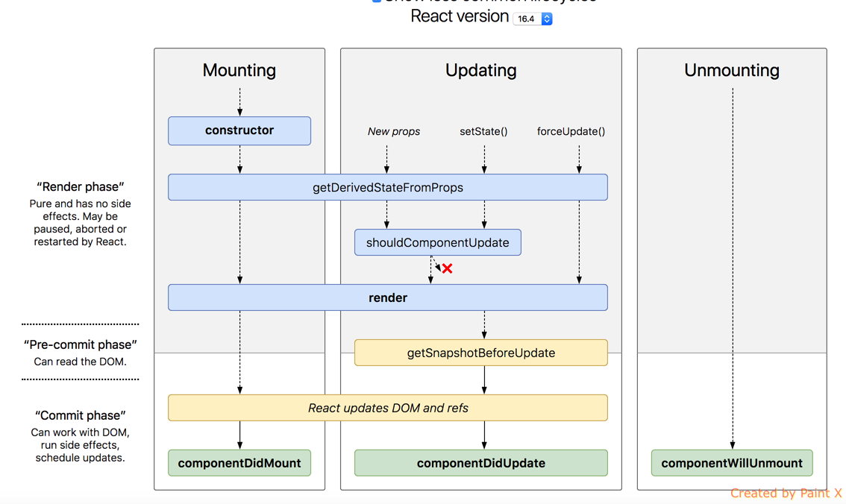
Task: Click the "Pre-commit phase" heading
Action: 81,345
